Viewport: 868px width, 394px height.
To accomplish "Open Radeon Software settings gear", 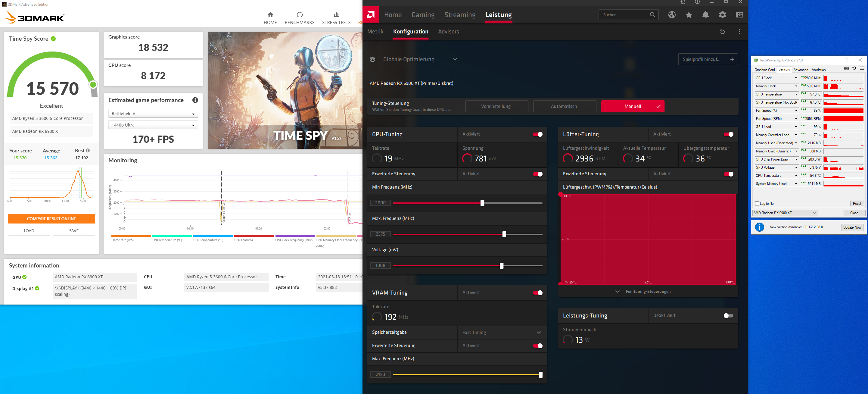I will point(722,15).
